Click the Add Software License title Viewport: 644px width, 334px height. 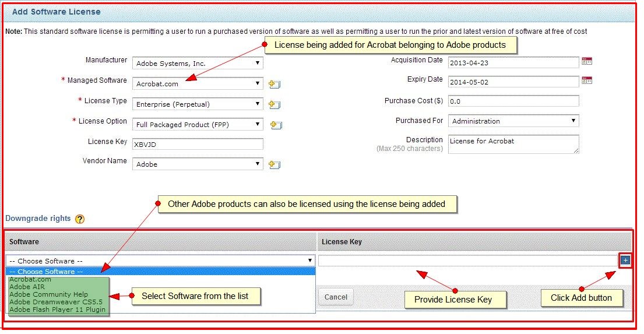57,12
